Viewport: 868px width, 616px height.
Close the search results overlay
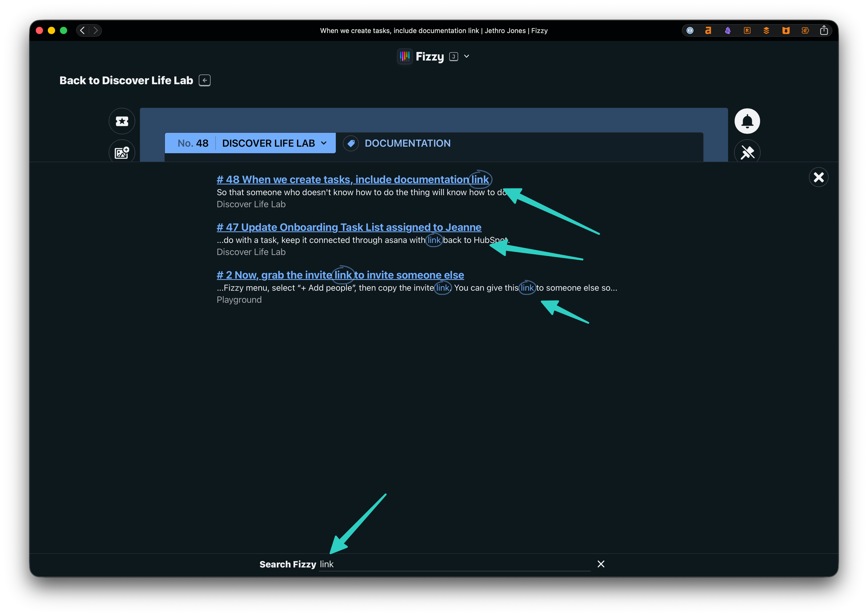[x=818, y=177]
